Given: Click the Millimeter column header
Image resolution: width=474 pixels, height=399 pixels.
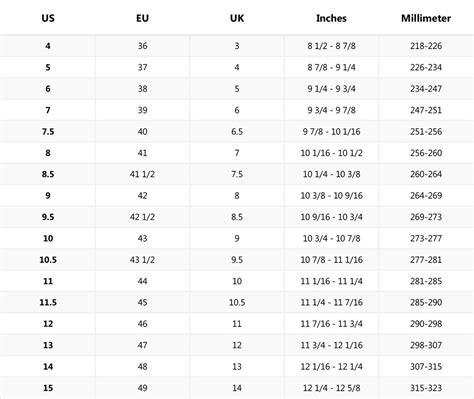Looking at the screenshot, I should click(x=426, y=18).
